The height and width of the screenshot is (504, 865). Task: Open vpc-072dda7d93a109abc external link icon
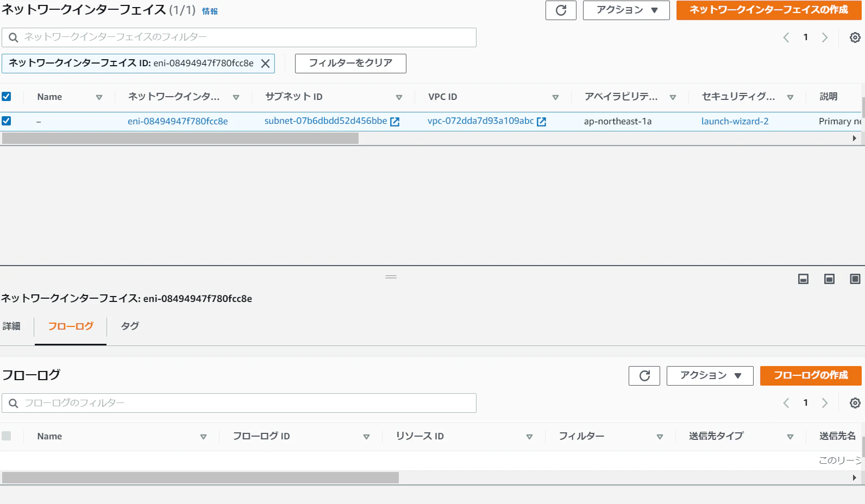pyautogui.click(x=541, y=122)
